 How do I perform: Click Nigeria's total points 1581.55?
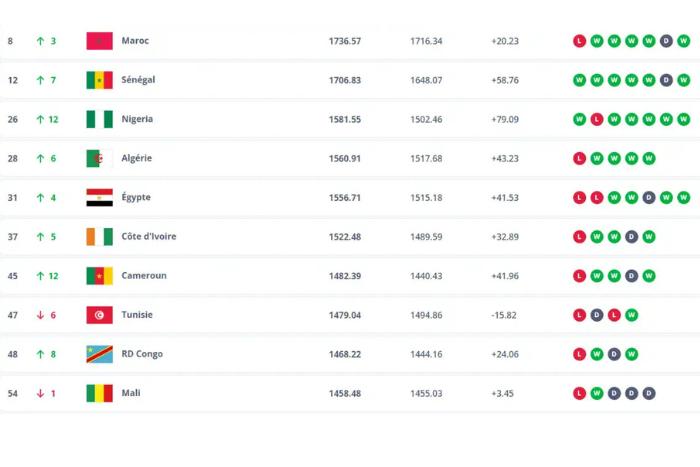pos(344,119)
